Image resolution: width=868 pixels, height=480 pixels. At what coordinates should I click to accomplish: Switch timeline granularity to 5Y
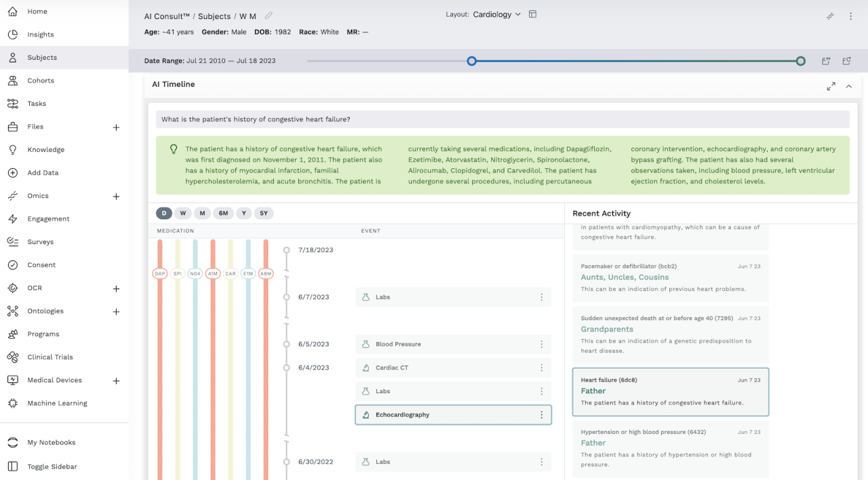[x=264, y=213]
